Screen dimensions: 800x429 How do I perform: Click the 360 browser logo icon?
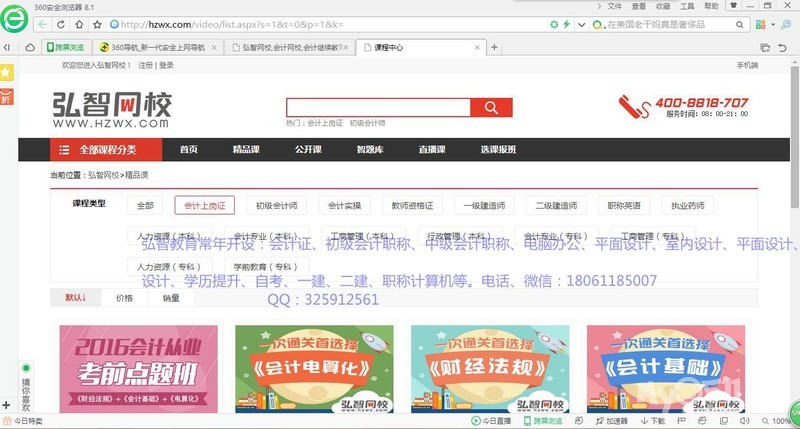14,19
